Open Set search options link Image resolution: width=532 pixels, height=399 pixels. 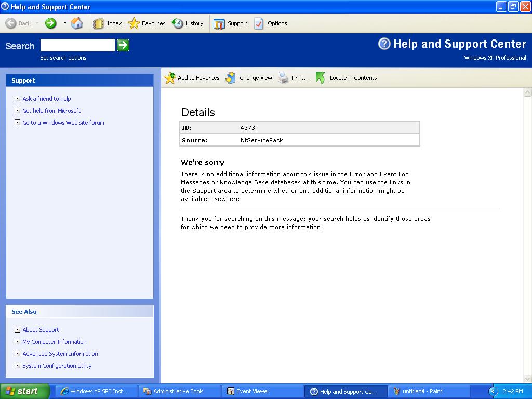tap(63, 58)
